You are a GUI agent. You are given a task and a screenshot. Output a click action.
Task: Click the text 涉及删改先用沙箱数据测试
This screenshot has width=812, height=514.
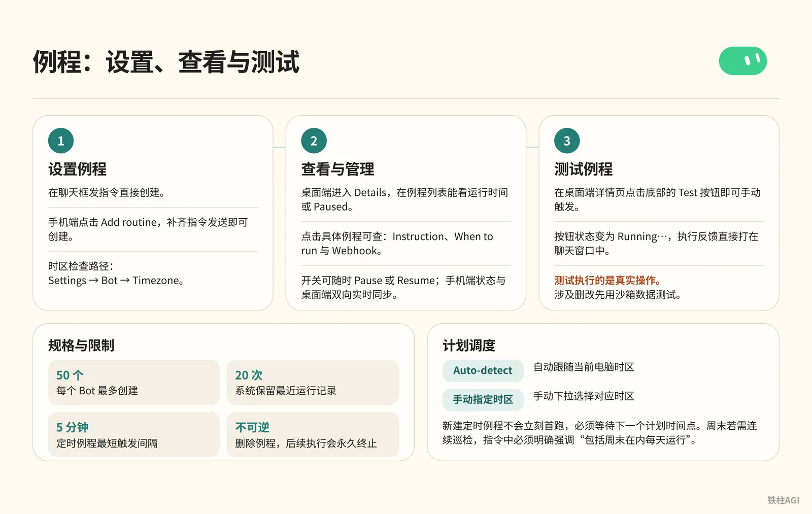point(618,295)
